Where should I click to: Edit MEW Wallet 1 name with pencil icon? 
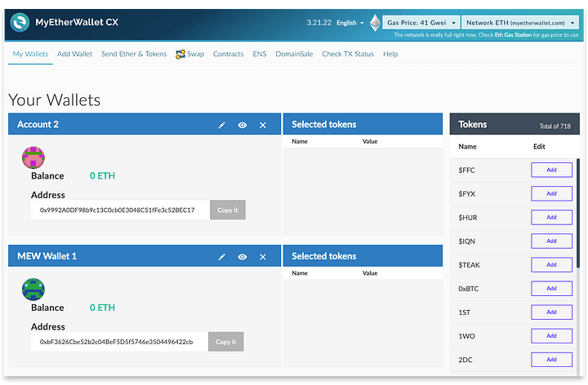click(221, 257)
